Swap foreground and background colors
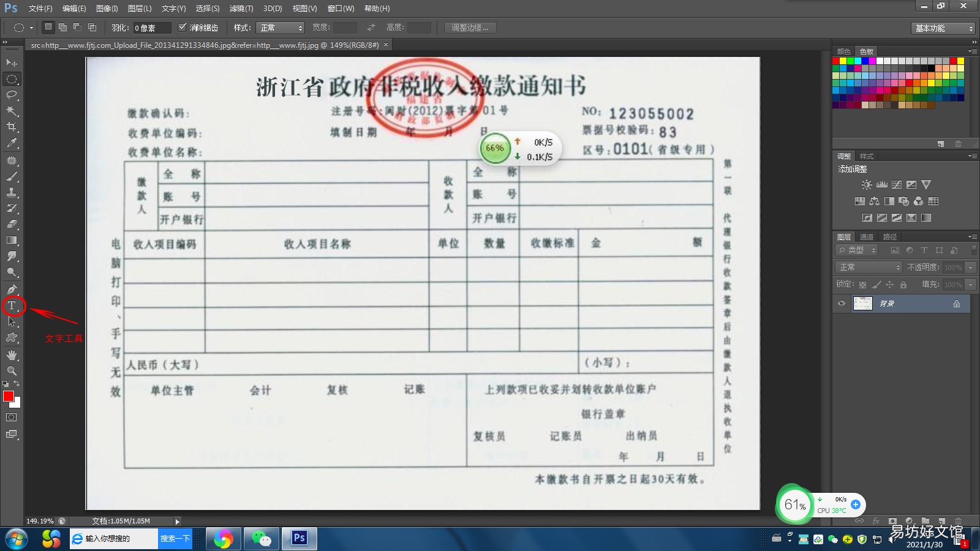 (17, 384)
